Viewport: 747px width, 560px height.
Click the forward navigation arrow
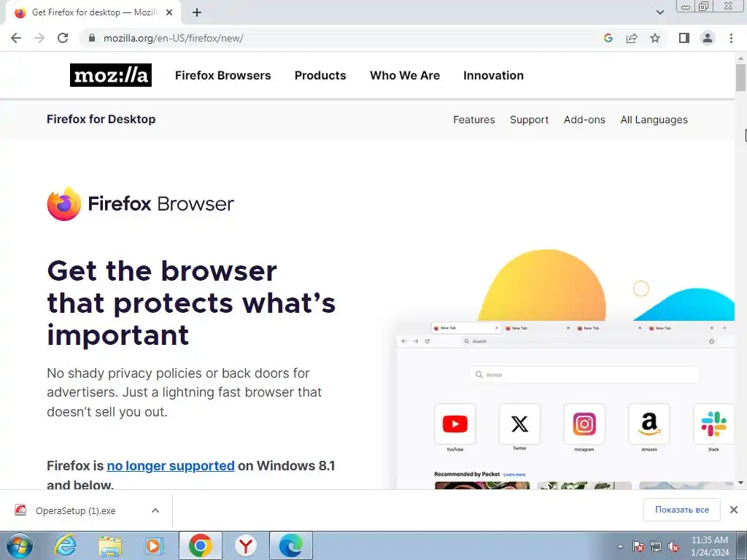point(39,38)
